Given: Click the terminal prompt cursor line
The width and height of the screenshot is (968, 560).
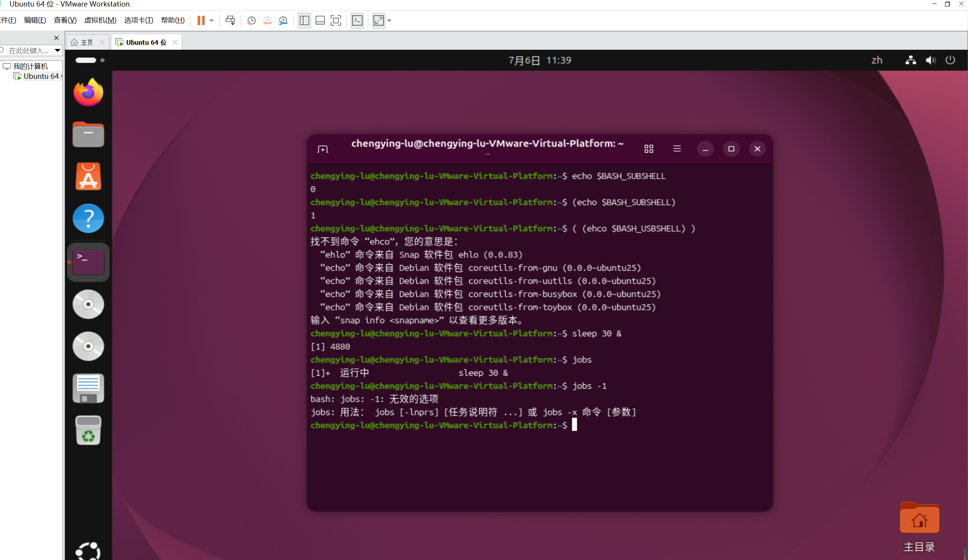Looking at the screenshot, I should 444,425.
